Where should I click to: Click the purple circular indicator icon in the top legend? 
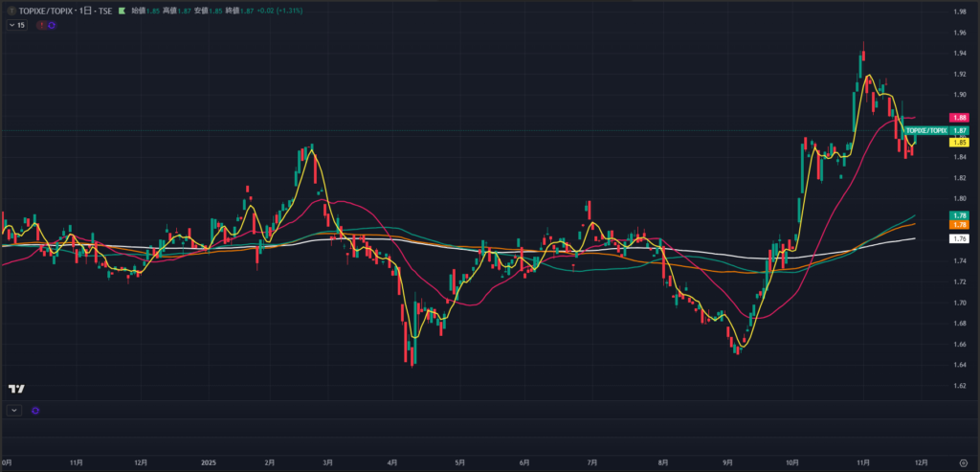click(x=51, y=25)
